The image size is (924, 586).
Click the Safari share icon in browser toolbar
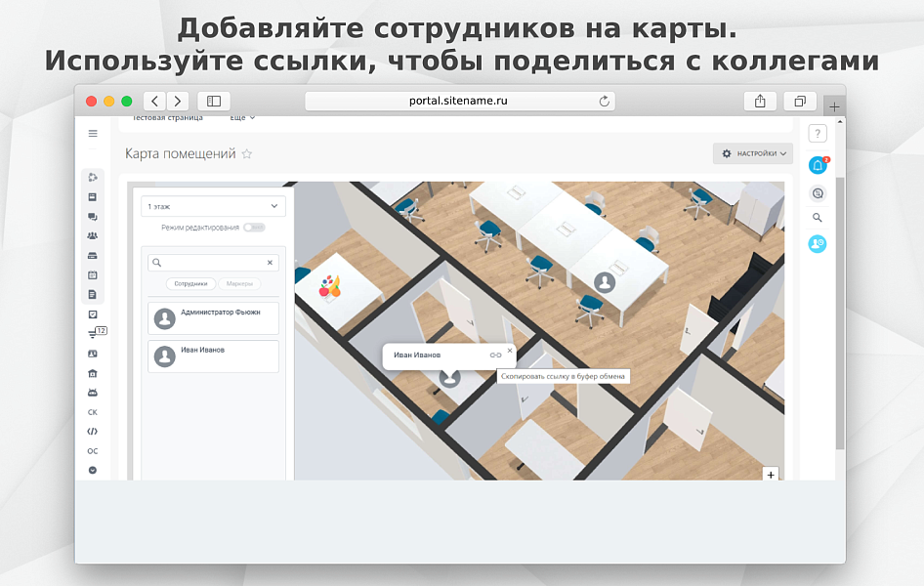pos(760,101)
